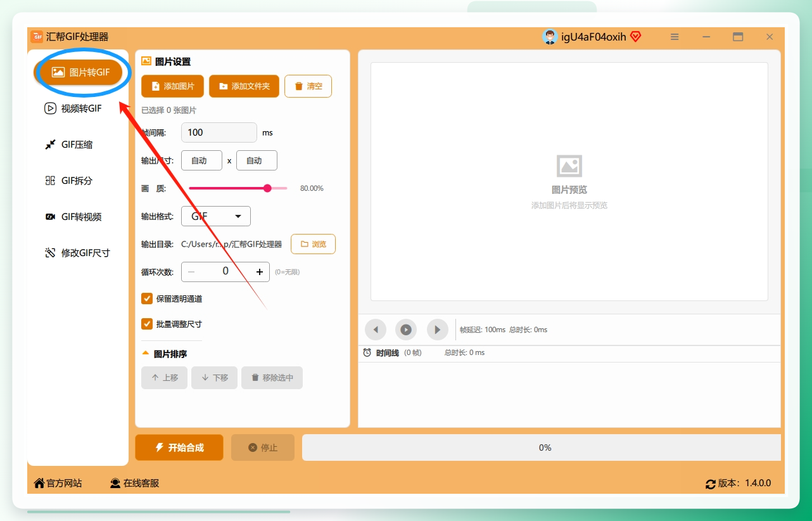Browse output folder with 浏览
Screen dimensions: 812x521
tap(313, 244)
